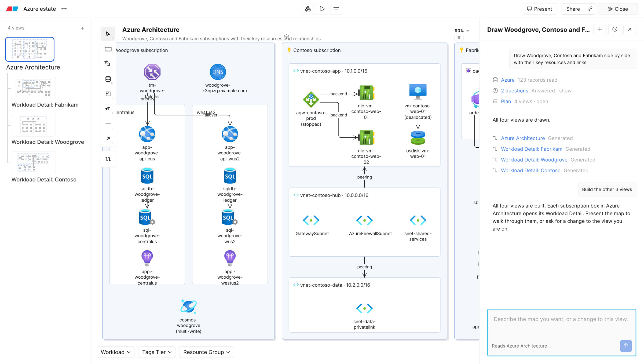Click the Azure estate document title
Viewport: 644px width, 364px height.
(x=40, y=9)
